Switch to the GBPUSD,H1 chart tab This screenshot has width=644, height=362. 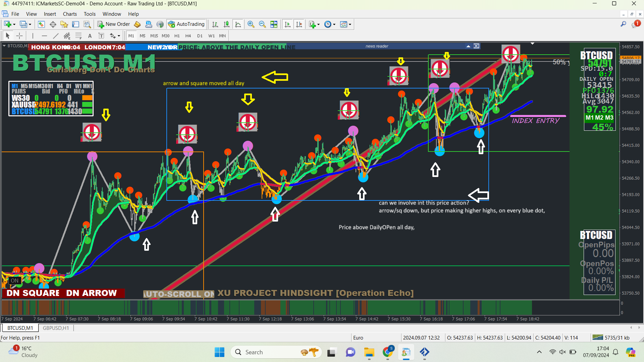point(56,328)
